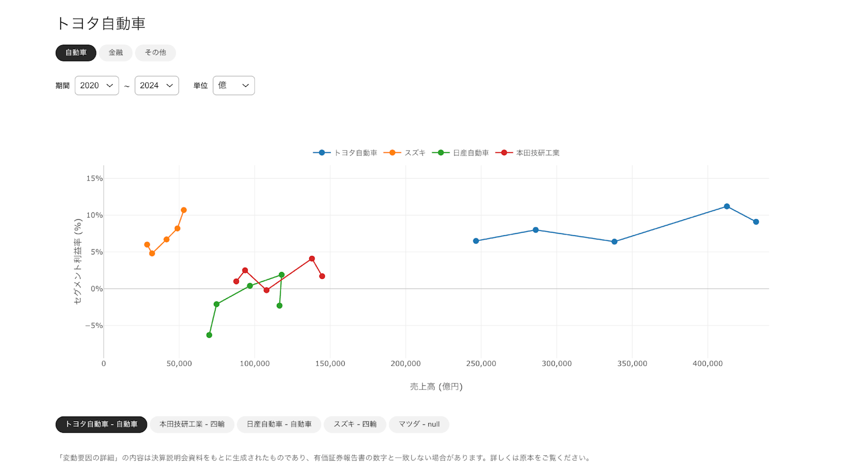Click Honda's highest red data point
Viewport: 868px width, 473px height.
click(312, 259)
